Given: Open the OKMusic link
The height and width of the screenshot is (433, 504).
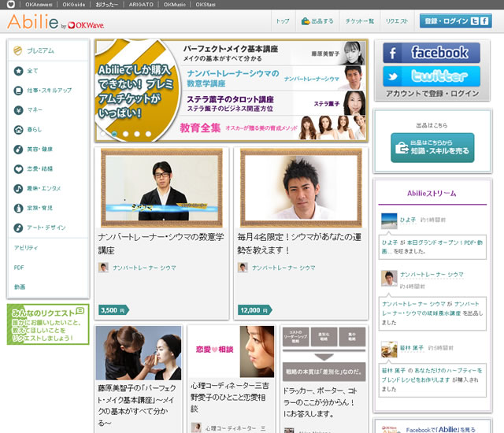Looking at the screenshot, I should pos(175,5).
